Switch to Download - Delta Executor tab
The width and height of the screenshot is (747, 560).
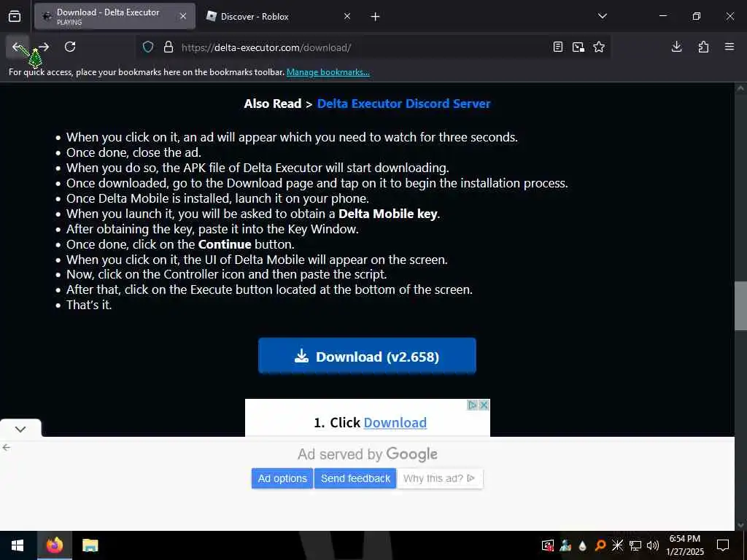pos(115,16)
